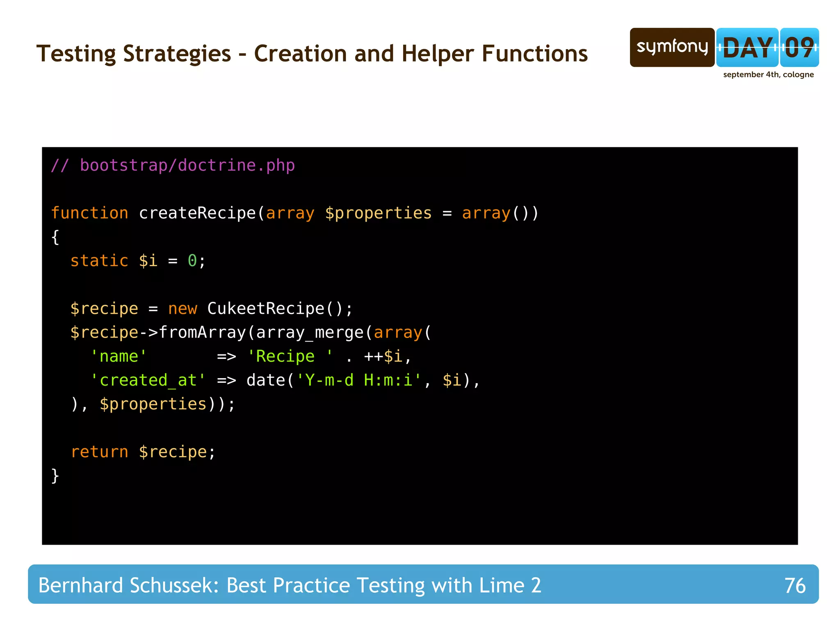Click the '$properties' parameter in signature
This screenshot has width=840, height=630.
click(378, 213)
